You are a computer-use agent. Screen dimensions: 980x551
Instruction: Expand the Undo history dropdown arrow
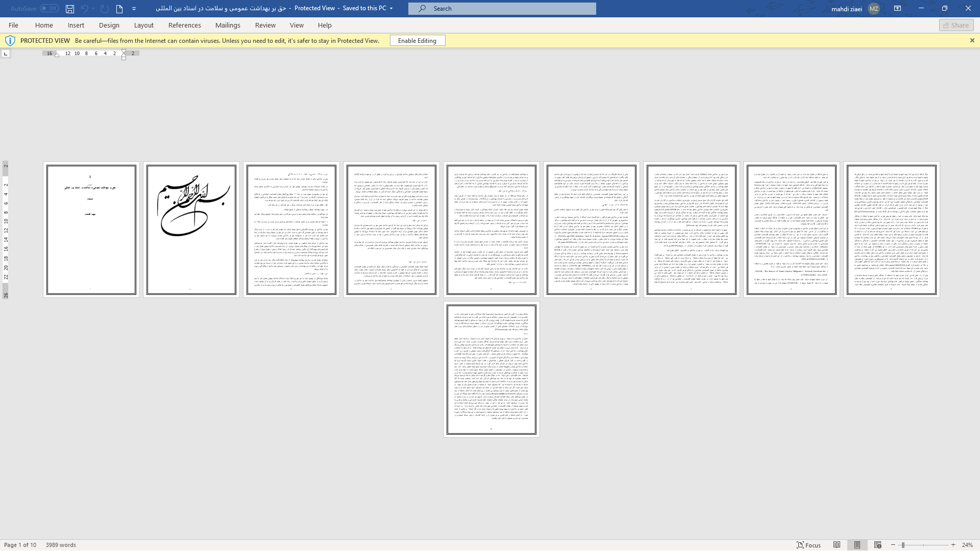point(93,9)
